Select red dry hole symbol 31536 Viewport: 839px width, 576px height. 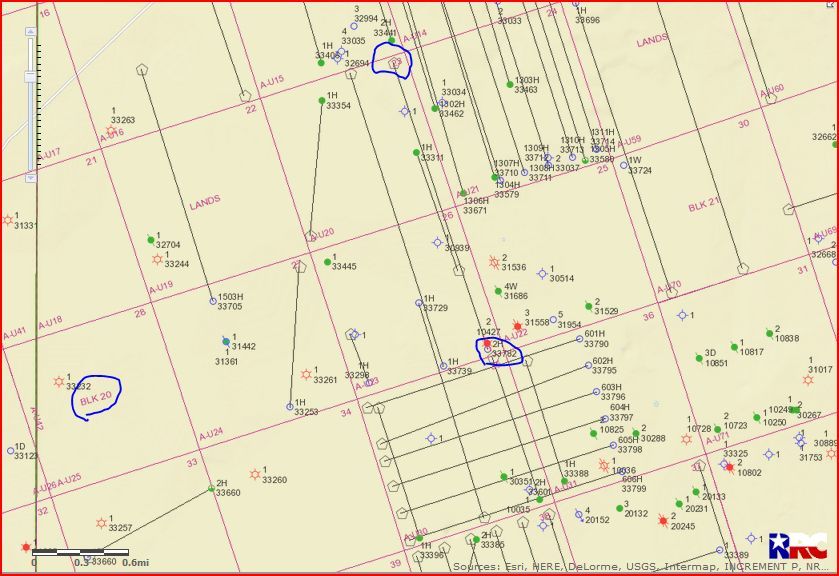(x=494, y=262)
